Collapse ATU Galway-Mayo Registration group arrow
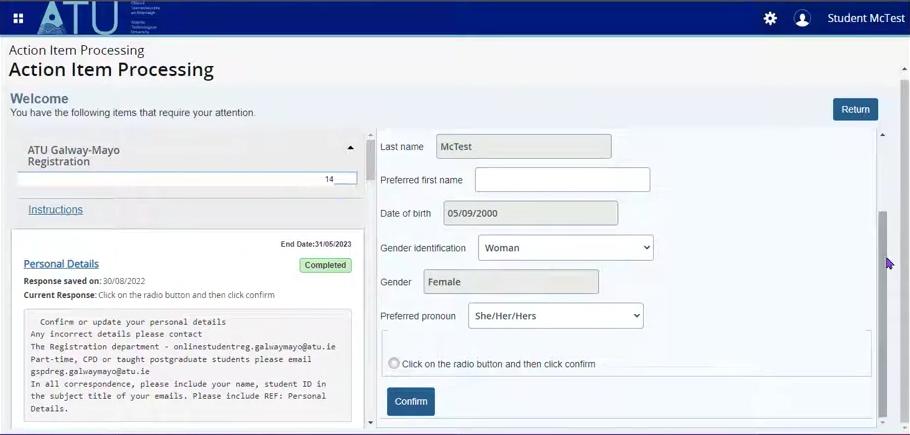 tap(351, 148)
